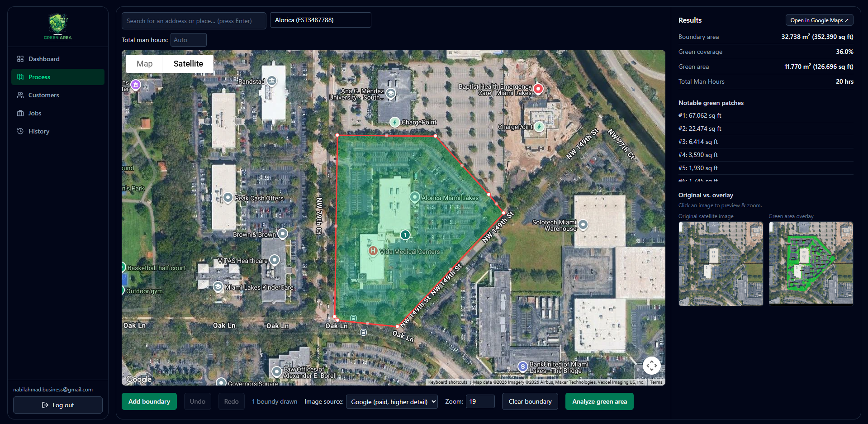Click the Total Man Hours 20 hrs value
Image resolution: width=868 pixels, height=424 pixels.
coord(844,81)
